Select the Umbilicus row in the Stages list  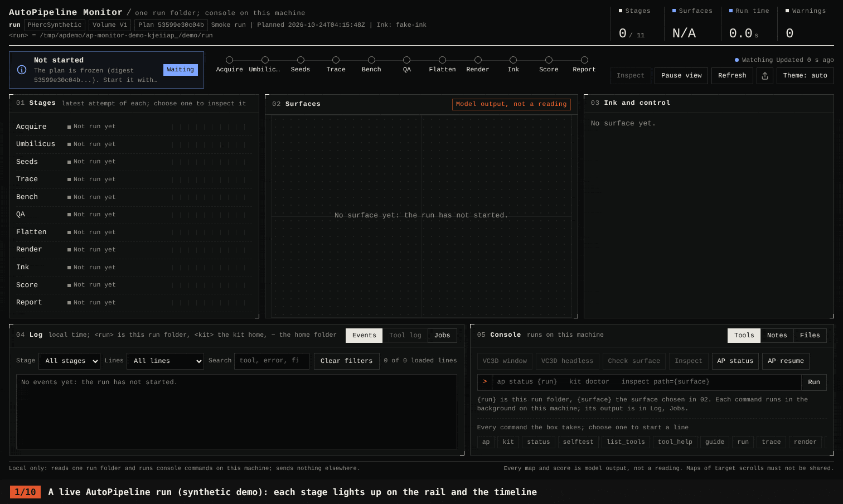(x=134, y=144)
